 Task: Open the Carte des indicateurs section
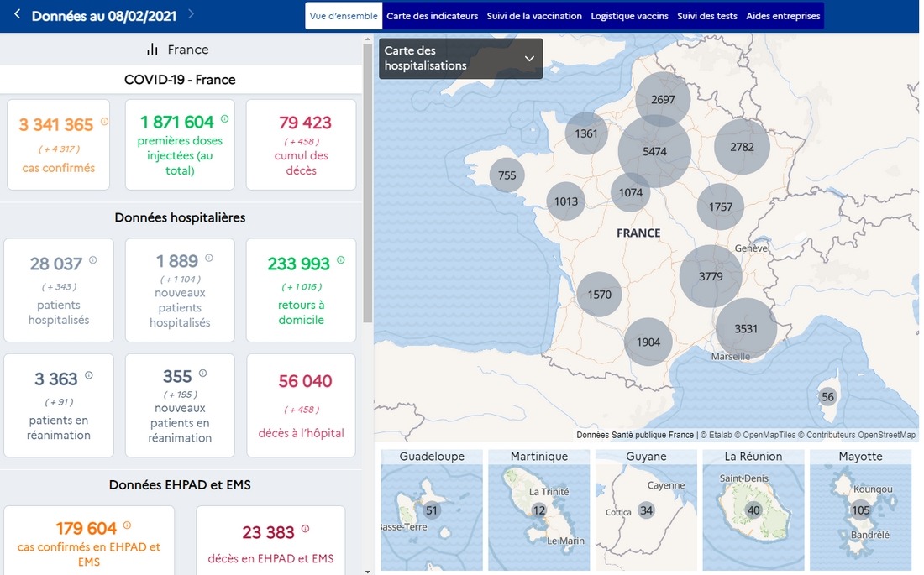(x=431, y=15)
